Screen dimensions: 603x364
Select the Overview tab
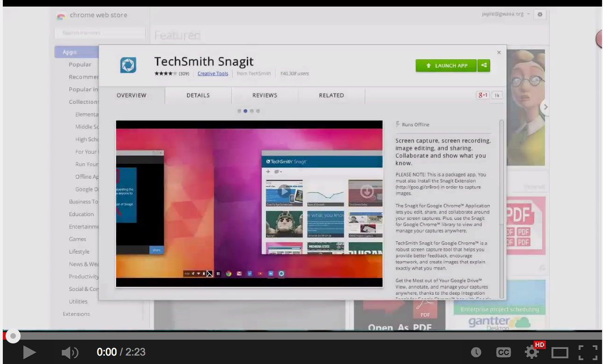pyautogui.click(x=132, y=95)
